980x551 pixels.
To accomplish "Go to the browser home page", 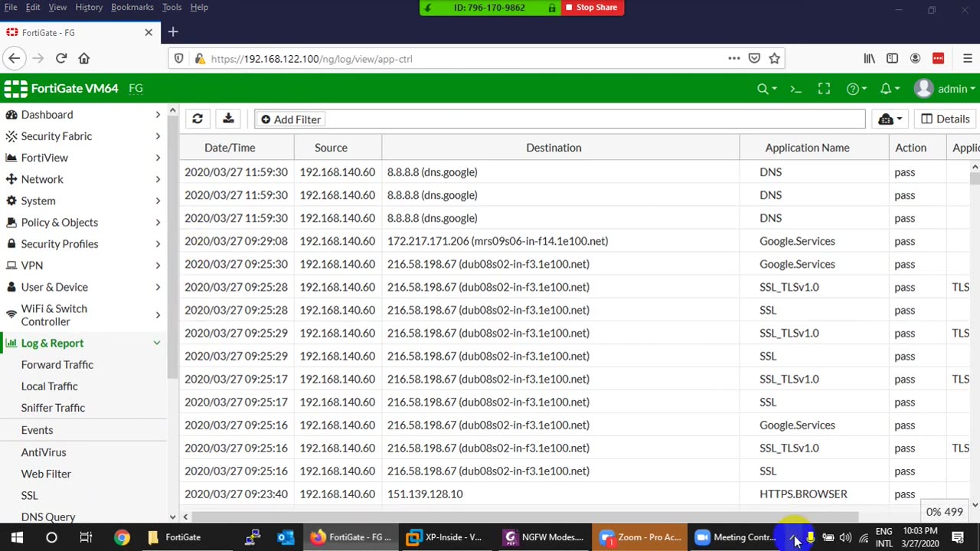I will coord(84,58).
